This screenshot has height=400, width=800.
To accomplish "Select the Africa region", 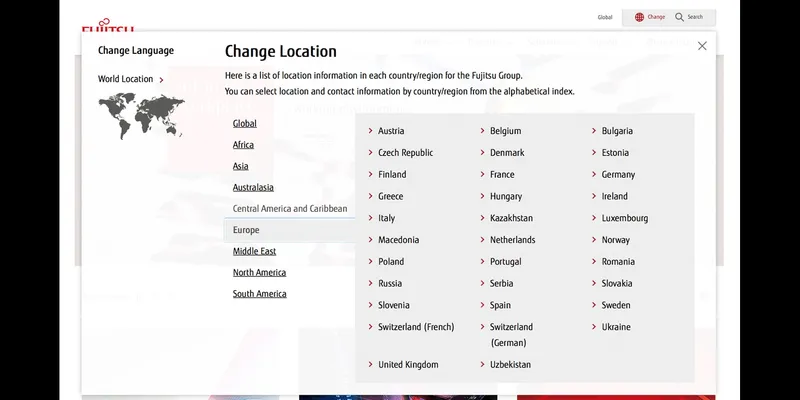I will (x=243, y=145).
